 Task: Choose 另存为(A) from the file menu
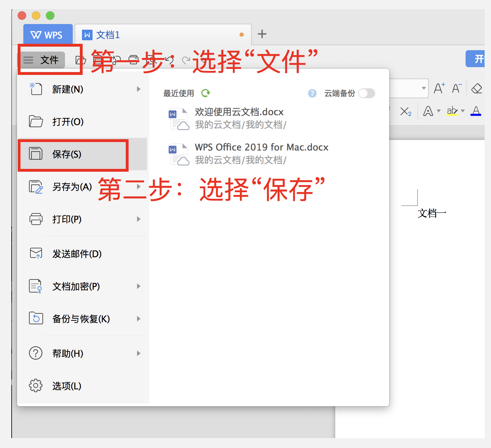point(82,187)
